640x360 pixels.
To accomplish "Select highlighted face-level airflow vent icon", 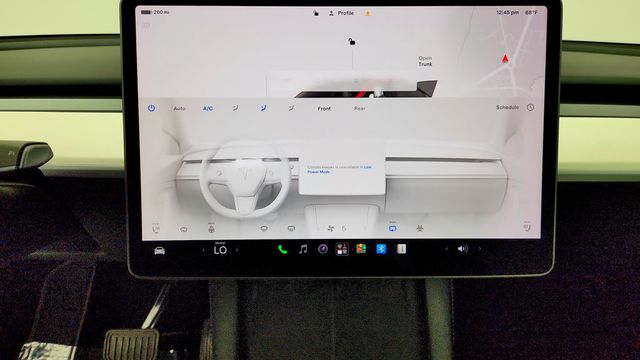I will pyautogui.click(x=263, y=108).
